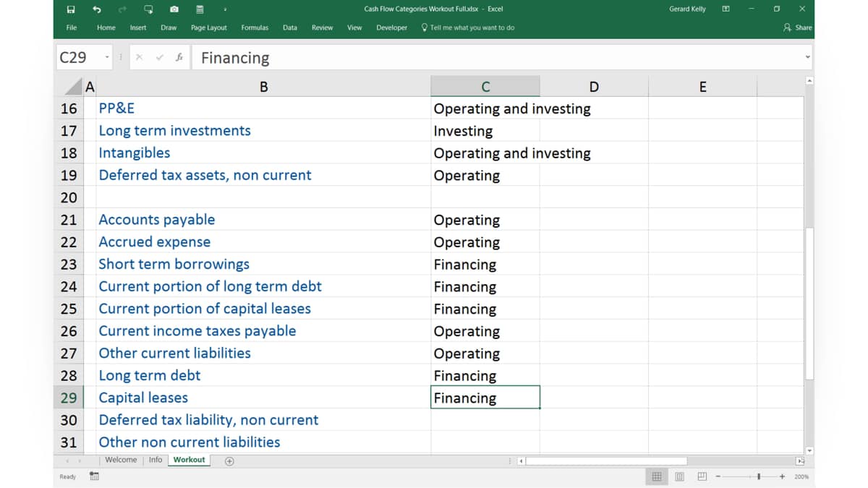Screen dimensions: 868x488
Task: Switch to Page Break Preview view
Action: [x=702, y=476]
